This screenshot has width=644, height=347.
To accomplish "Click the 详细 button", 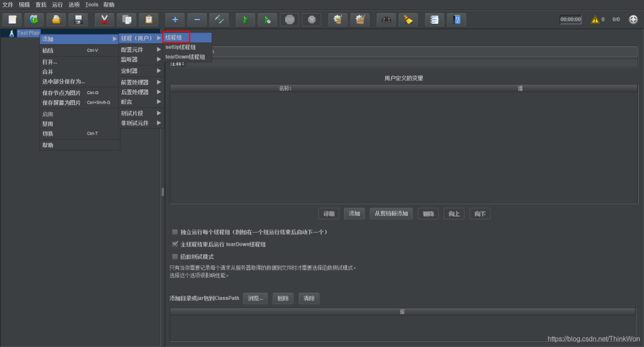I will click(329, 213).
